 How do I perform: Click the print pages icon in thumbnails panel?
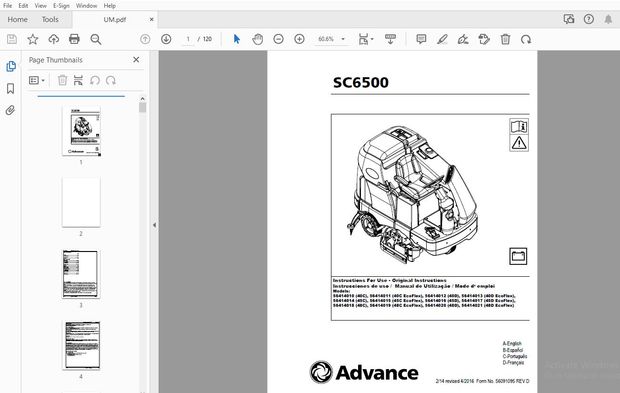click(78, 80)
